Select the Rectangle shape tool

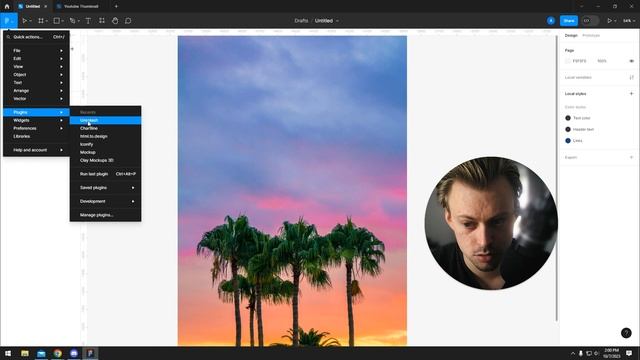click(x=57, y=20)
